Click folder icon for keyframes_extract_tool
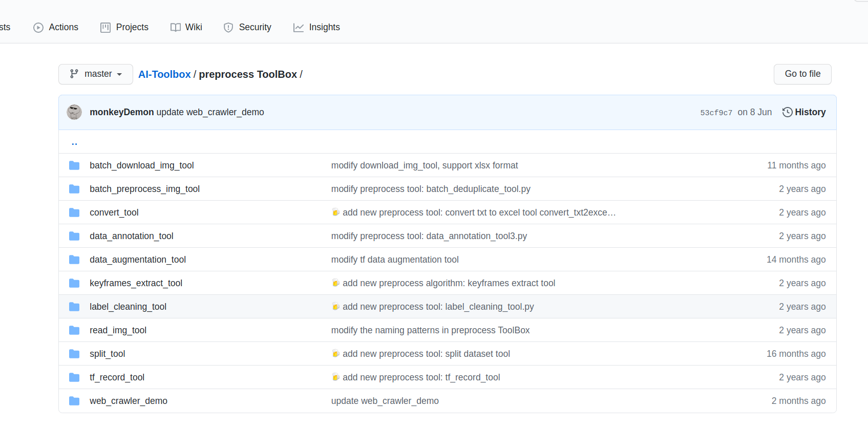868x428 pixels. (74, 283)
